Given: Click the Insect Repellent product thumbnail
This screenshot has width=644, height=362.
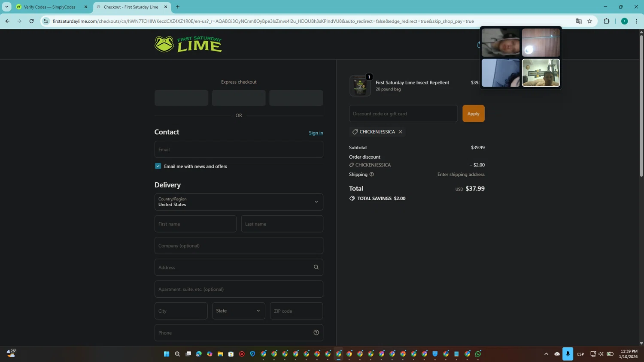Looking at the screenshot, I should pos(360,86).
